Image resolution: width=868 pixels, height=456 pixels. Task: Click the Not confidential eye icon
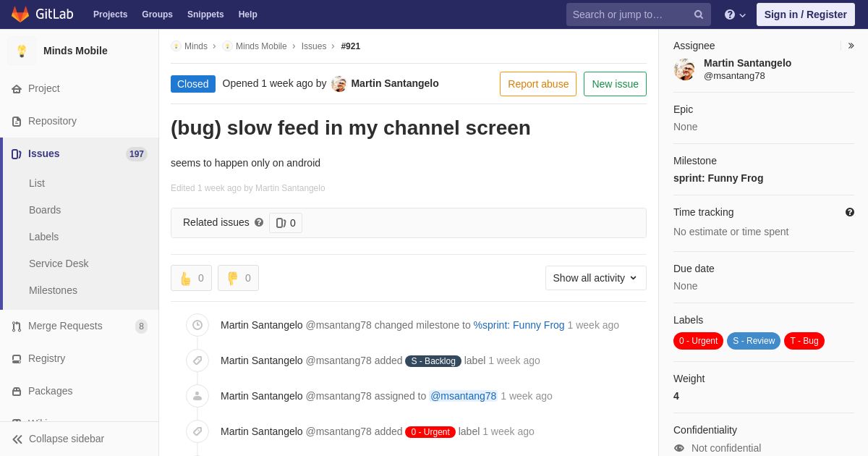(x=679, y=448)
